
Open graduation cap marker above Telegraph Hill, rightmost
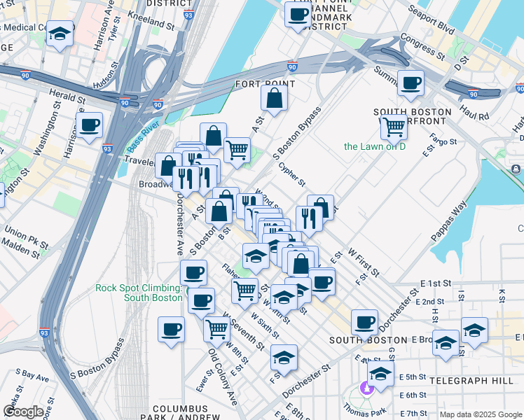[x=474, y=330]
